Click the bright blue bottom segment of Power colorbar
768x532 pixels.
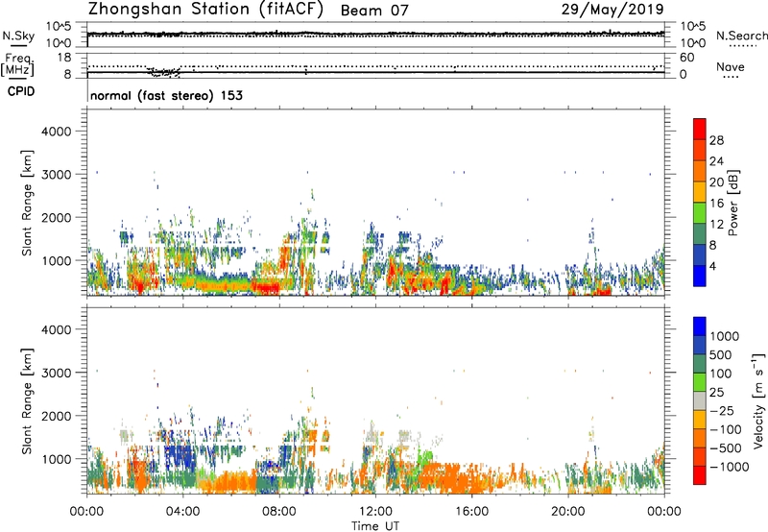[x=700, y=276]
